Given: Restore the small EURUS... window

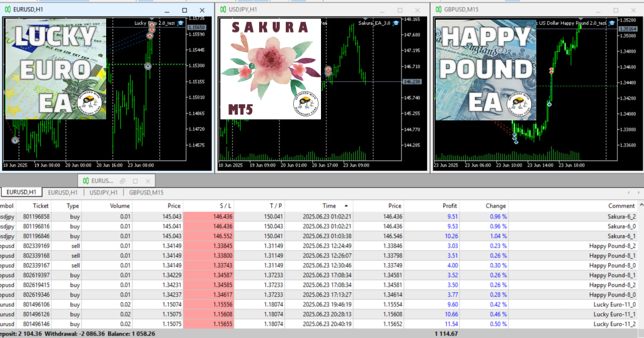Looking at the screenshot, I should click(x=122, y=181).
